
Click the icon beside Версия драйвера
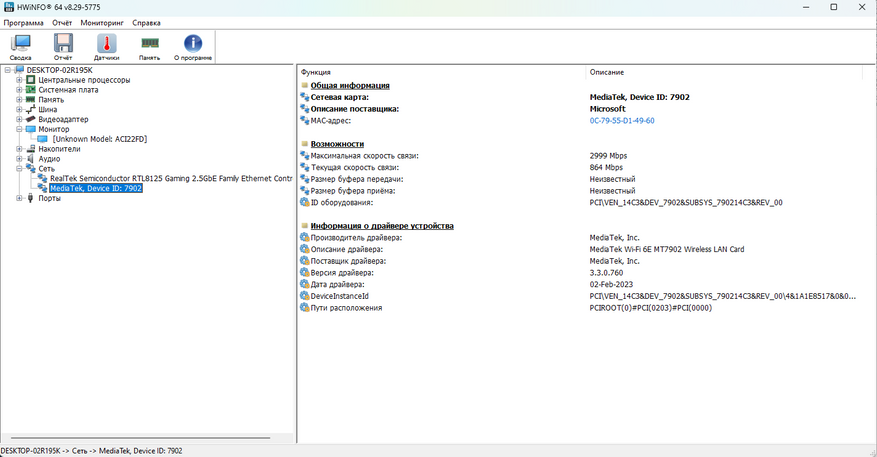pyautogui.click(x=305, y=272)
